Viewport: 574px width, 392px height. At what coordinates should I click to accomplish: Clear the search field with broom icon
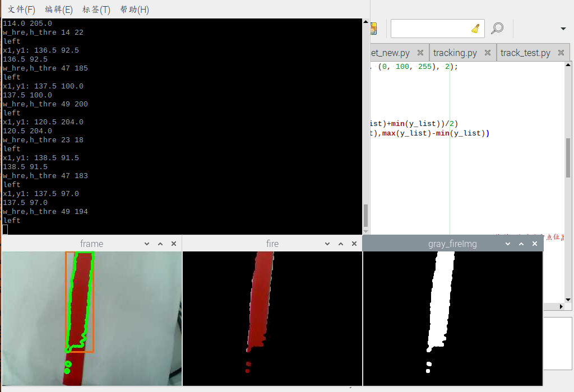pyautogui.click(x=475, y=29)
